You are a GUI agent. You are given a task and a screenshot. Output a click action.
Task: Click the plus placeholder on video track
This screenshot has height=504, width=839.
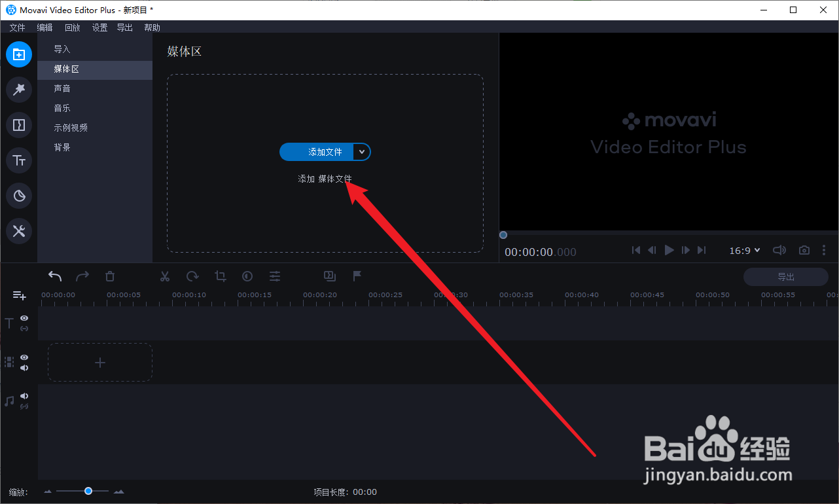click(x=100, y=362)
